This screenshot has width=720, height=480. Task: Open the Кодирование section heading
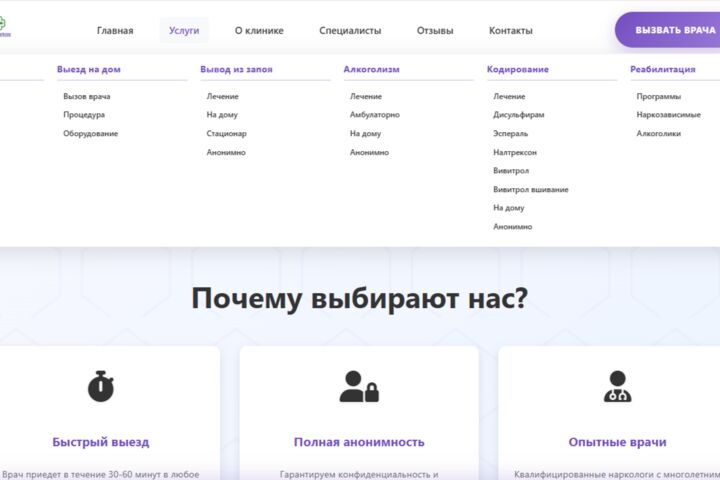[x=518, y=69]
